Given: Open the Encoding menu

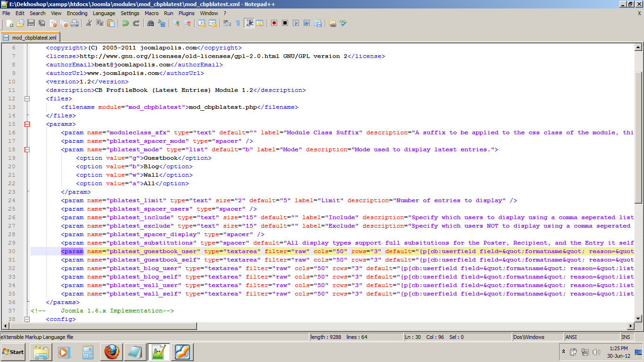Looking at the screenshot, I should [77, 13].
